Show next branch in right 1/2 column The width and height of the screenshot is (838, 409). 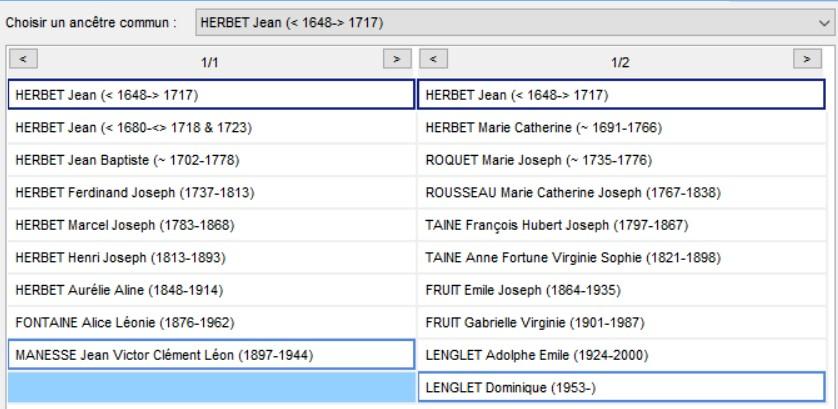[808, 59]
